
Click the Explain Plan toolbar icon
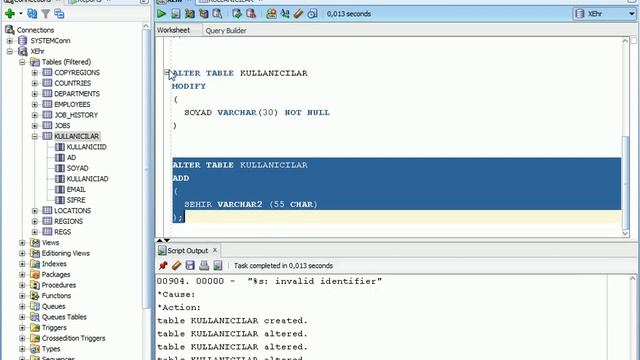189,14
